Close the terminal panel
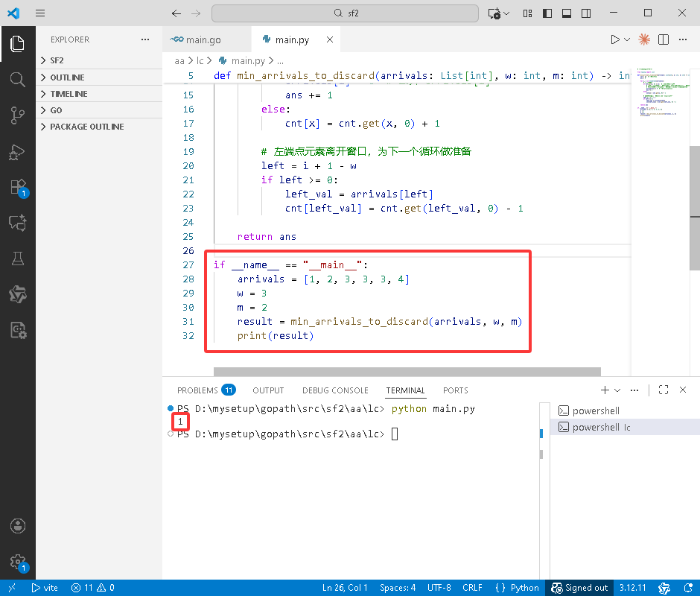The image size is (700, 596). [x=683, y=390]
